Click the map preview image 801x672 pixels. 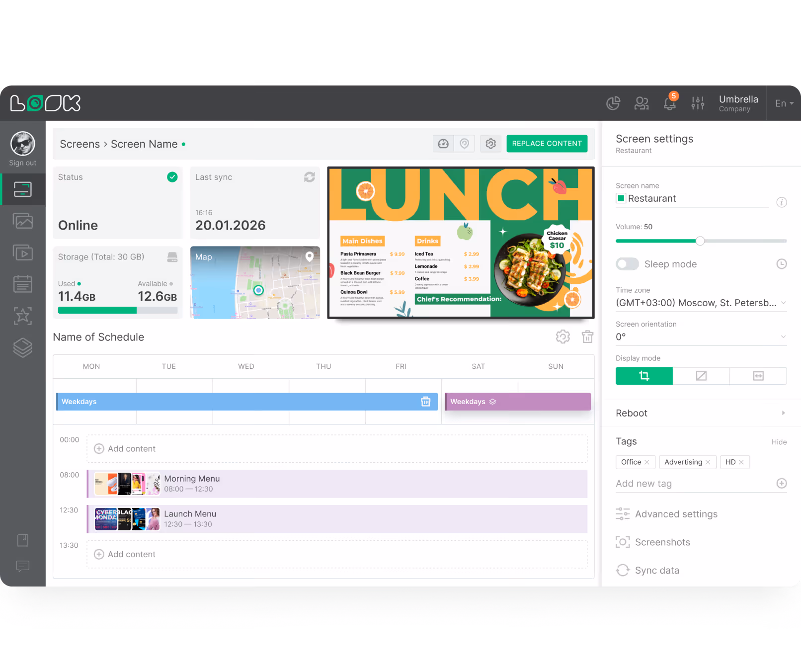point(255,282)
